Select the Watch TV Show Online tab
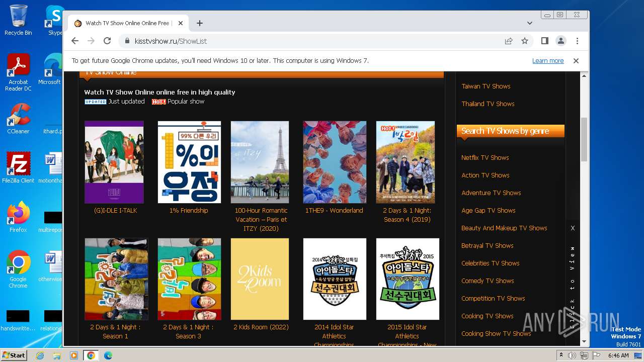This screenshot has width=644, height=362. [128, 23]
